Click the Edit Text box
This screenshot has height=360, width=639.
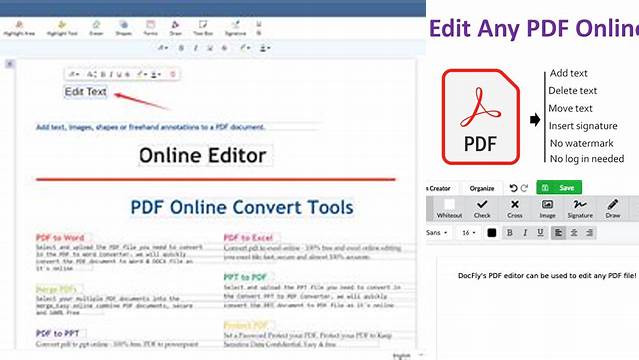pyautogui.click(x=86, y=92)
